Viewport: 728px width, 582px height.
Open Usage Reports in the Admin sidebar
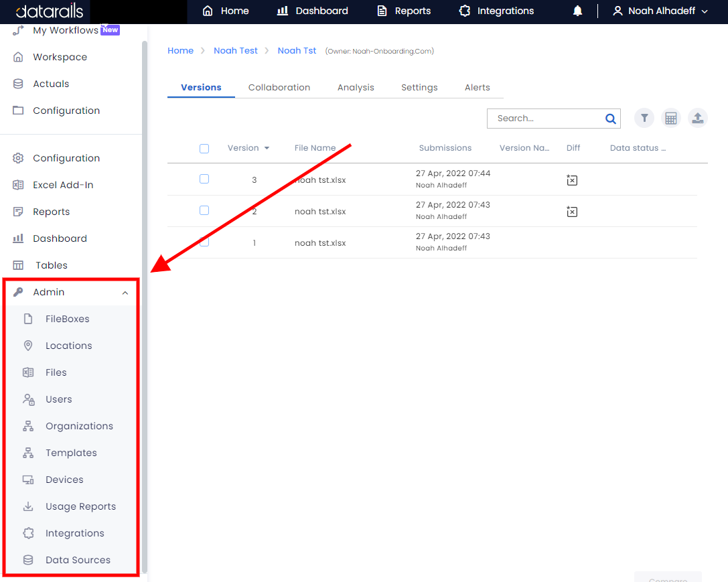(80, 506)
